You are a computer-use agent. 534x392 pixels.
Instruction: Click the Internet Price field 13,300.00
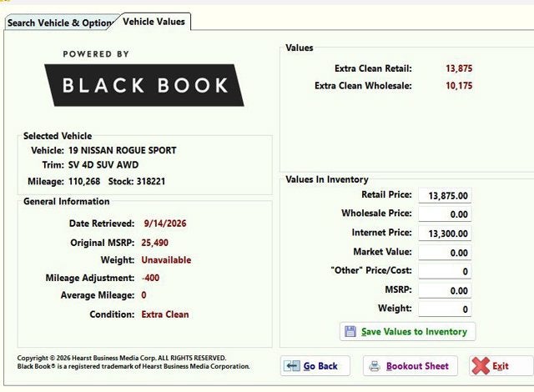click(x=445, y=234)
